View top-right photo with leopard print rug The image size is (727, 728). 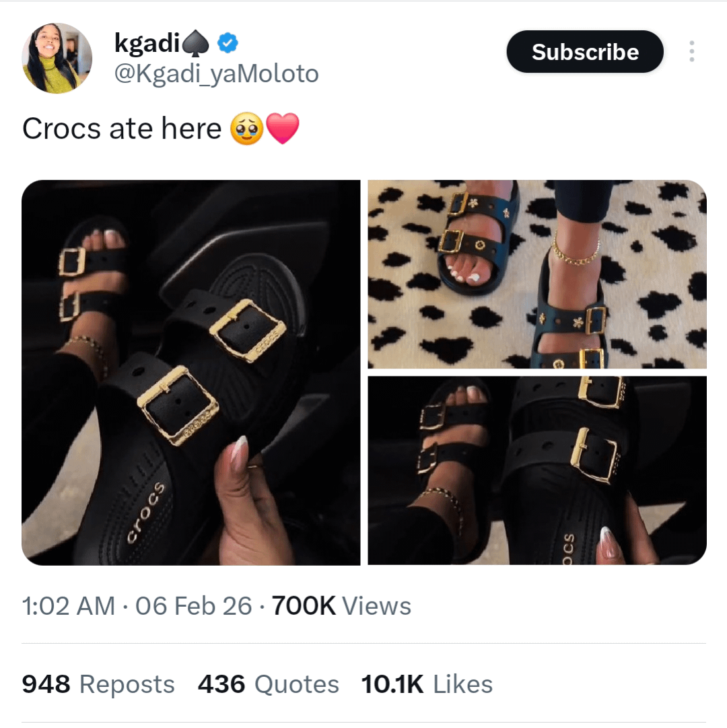pyautogui.click(x=536, y=274)
